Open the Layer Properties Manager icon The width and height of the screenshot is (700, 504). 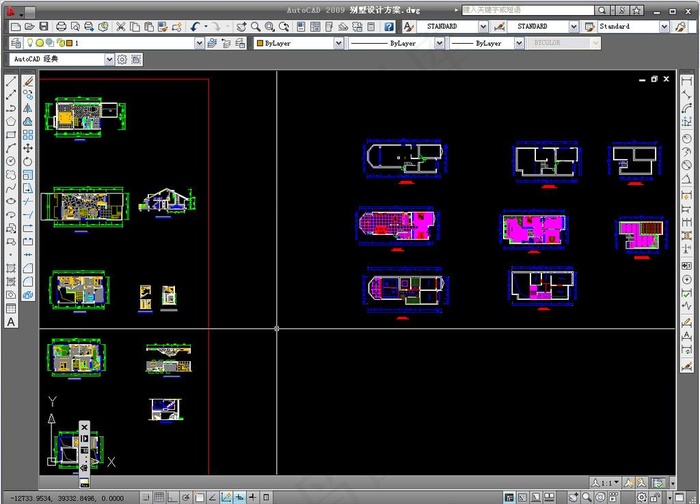pos(15,44)
